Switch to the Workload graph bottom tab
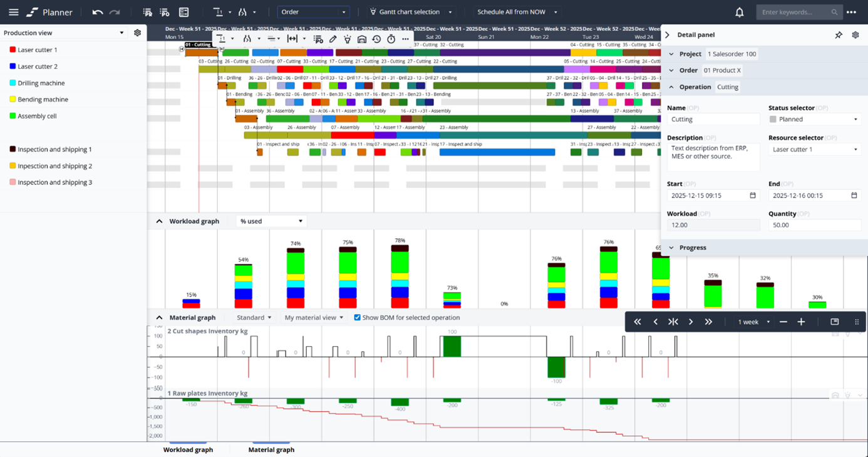This screenshot has width=868, height=457. click(188, 449)
